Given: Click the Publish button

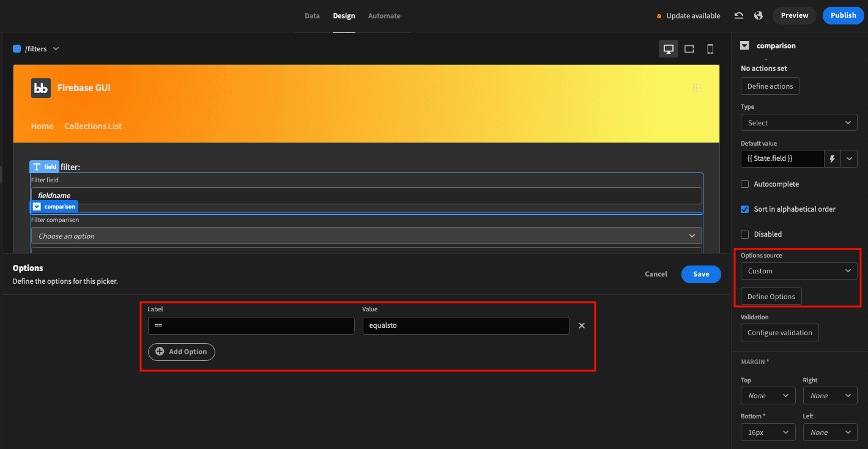Looking at the screenshot, I should pos(843,16).
